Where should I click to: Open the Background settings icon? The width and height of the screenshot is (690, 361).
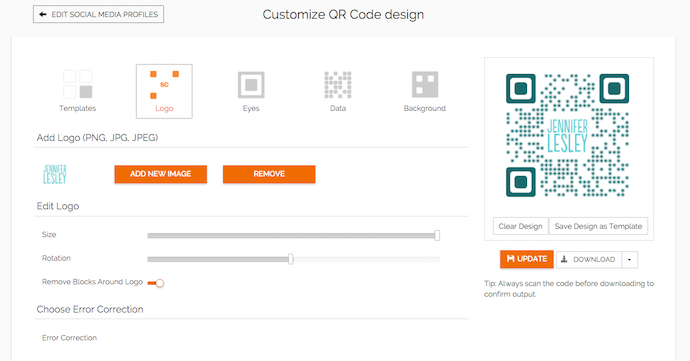pyautogui.click(x=425, y=85)
